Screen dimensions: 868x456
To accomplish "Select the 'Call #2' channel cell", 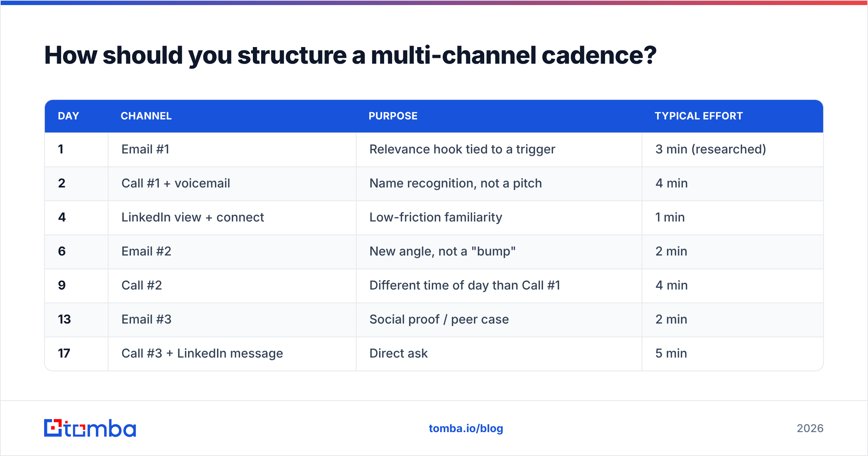I will click(x=232, y=286).
